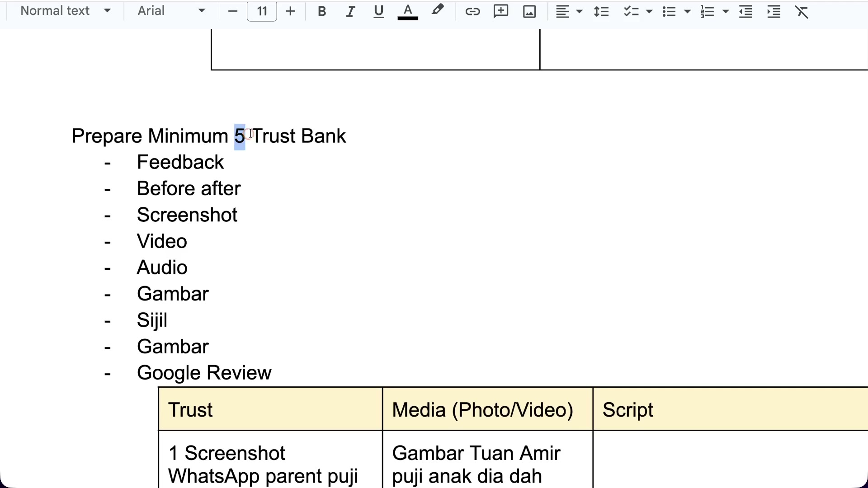Decrease font size with minus button
This screenshot has width=868, height=488.
(x=233, y=11)
